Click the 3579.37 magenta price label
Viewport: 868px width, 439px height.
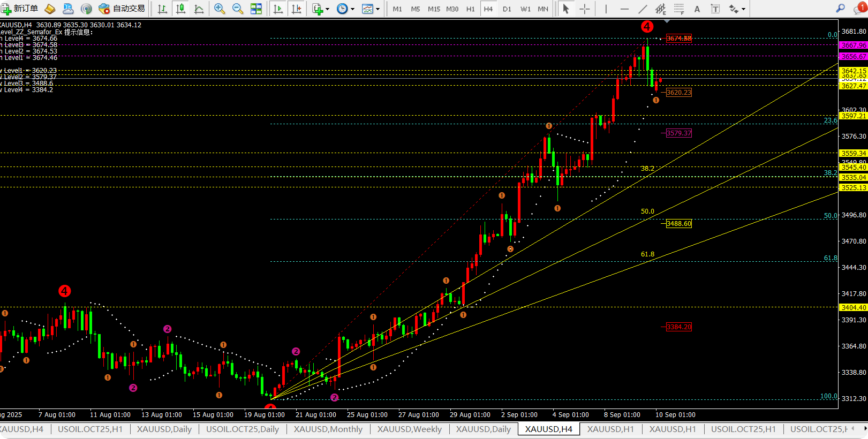point(678,133)
